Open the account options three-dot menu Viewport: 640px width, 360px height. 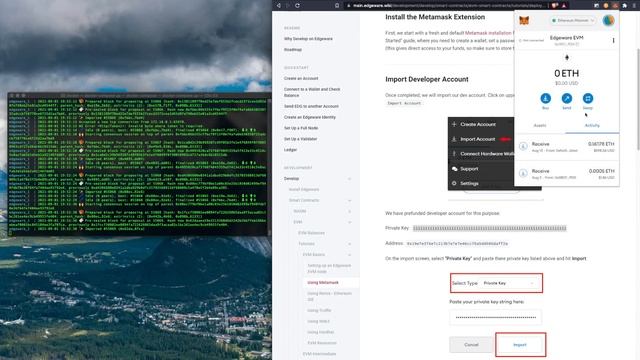[x=613, y=40]
